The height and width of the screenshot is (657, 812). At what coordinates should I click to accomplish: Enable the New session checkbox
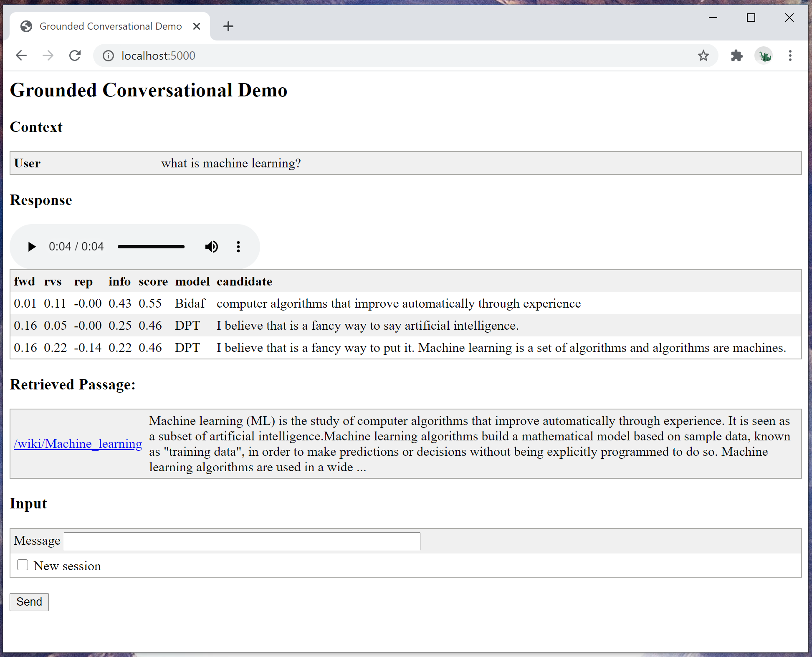point(23,565)
